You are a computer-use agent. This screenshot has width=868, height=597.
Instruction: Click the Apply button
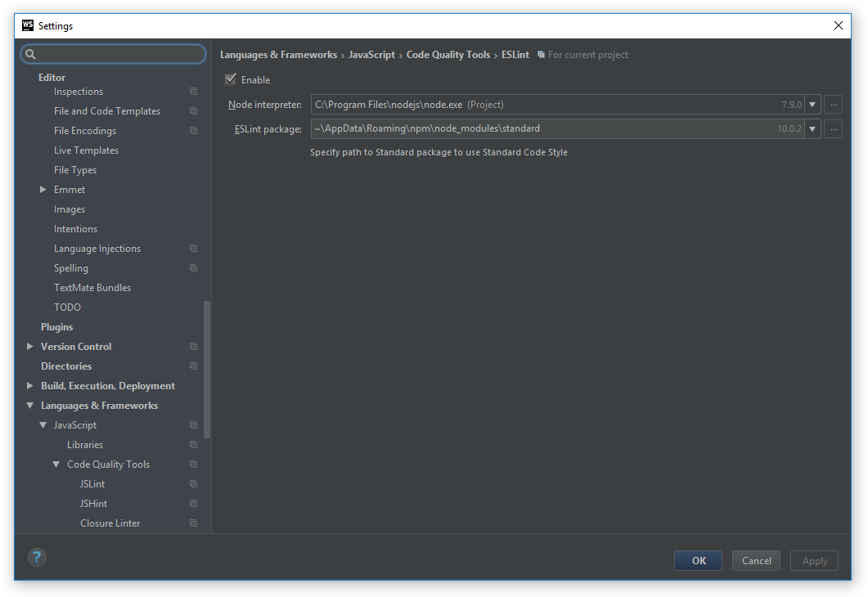point(814,560)
